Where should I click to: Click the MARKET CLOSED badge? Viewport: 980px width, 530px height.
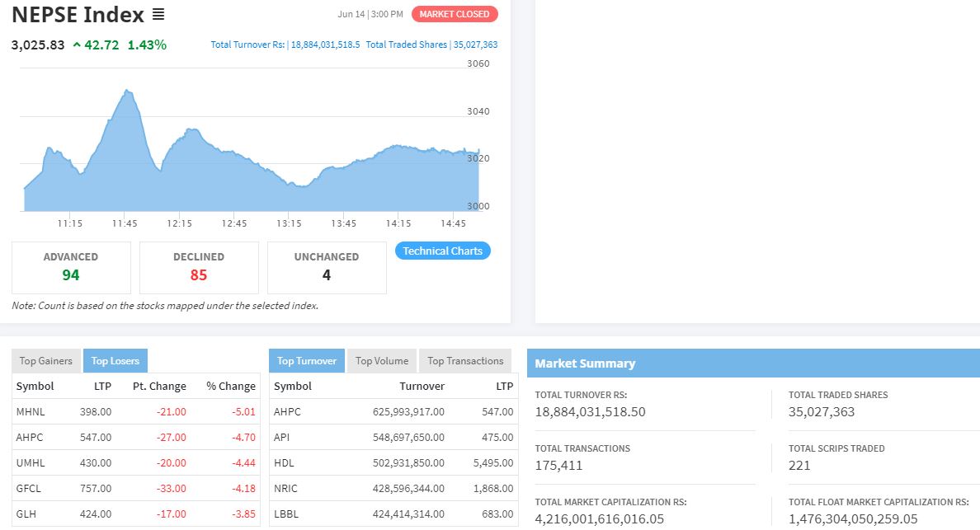coord(455,14)
